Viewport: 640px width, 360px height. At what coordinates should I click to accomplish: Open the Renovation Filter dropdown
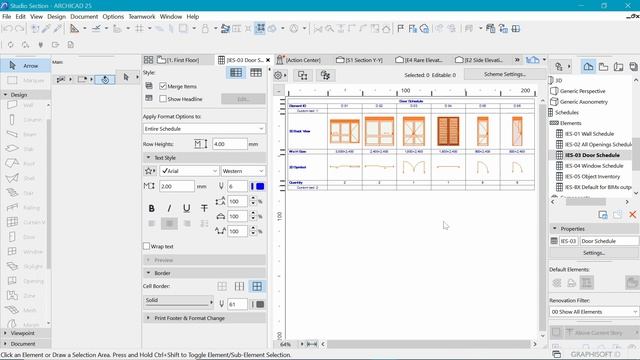593,311
